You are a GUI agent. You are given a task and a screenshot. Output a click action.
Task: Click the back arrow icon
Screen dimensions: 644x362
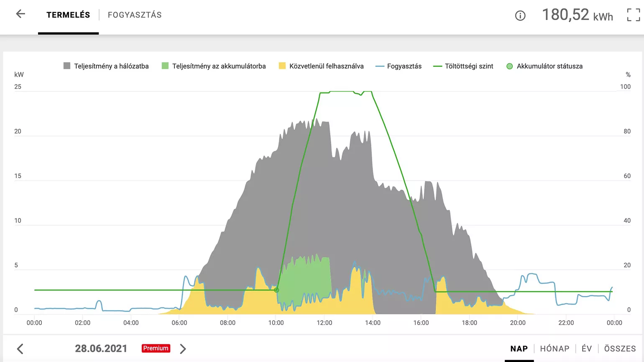(20, 14)
